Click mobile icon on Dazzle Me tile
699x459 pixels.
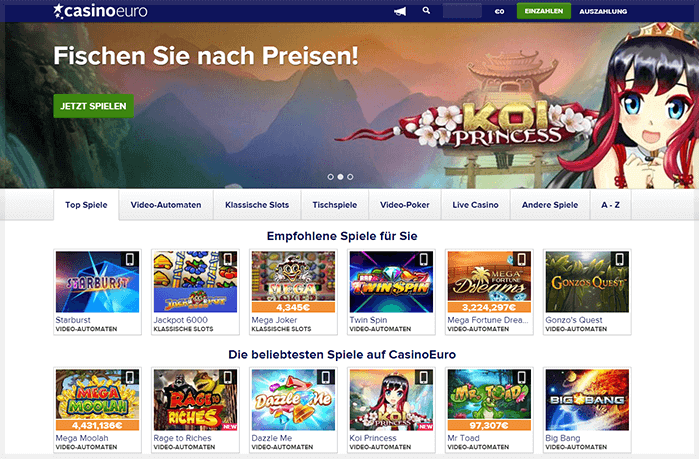(x=326, y=377)
